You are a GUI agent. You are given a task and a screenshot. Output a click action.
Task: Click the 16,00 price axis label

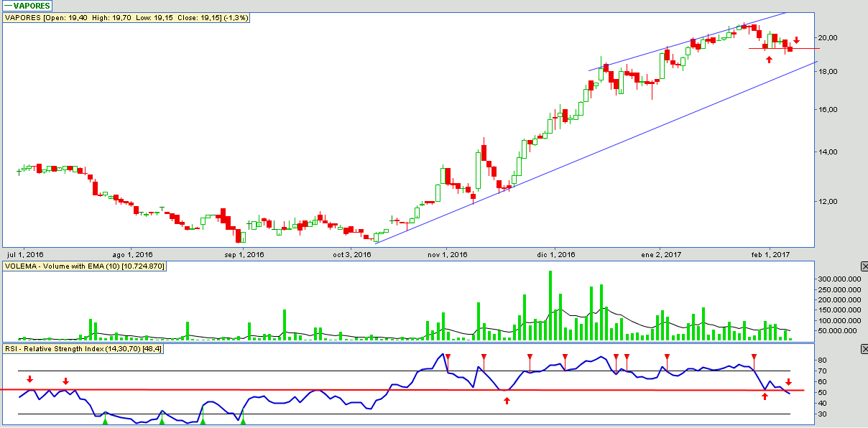pyautogui.click(x=828, y=110)
